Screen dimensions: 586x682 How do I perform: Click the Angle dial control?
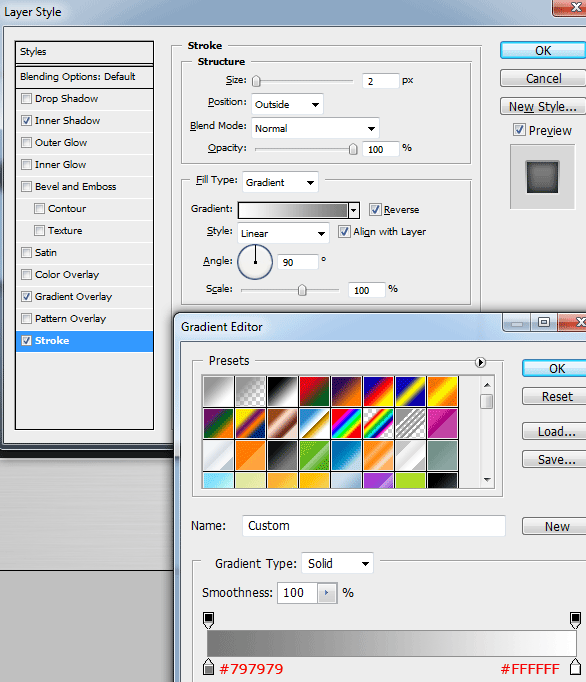coord(255,261)
